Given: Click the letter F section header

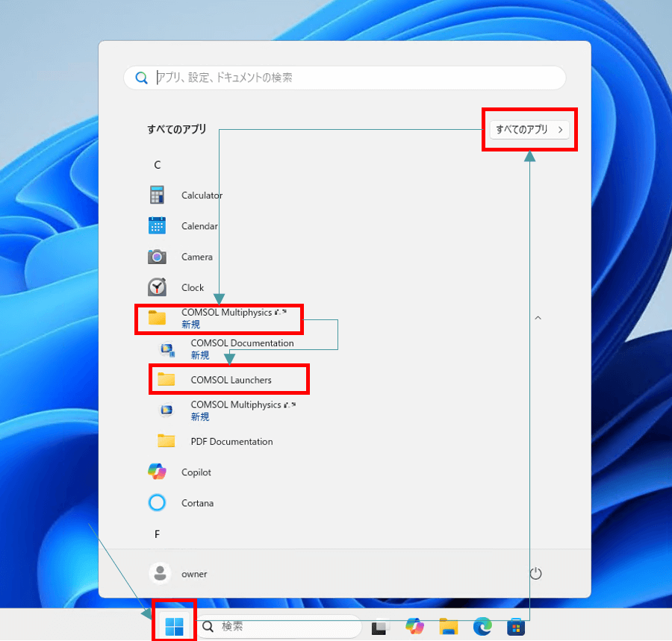Looking at the screenshot, I should click(x=158, y=534).
